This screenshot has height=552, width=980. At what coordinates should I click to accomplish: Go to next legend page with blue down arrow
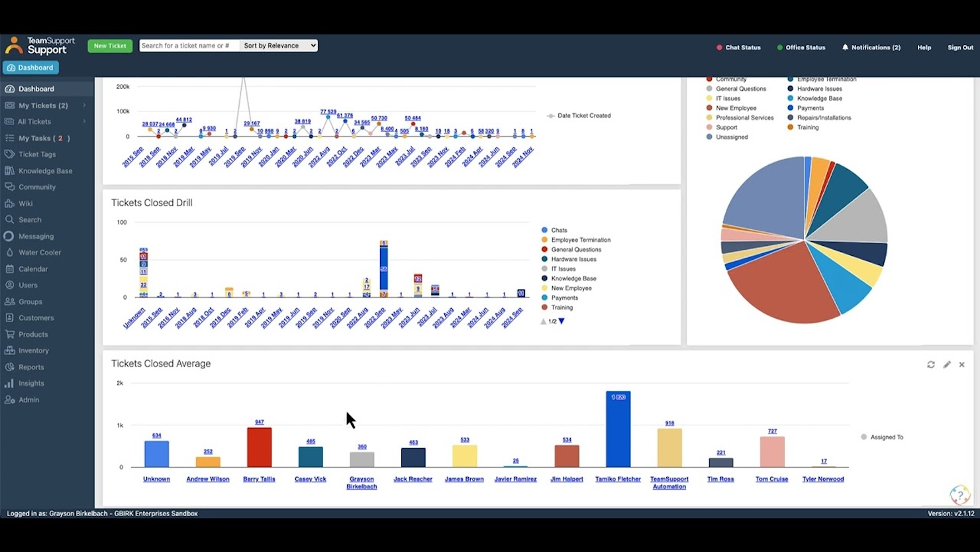tap(561, 321)
